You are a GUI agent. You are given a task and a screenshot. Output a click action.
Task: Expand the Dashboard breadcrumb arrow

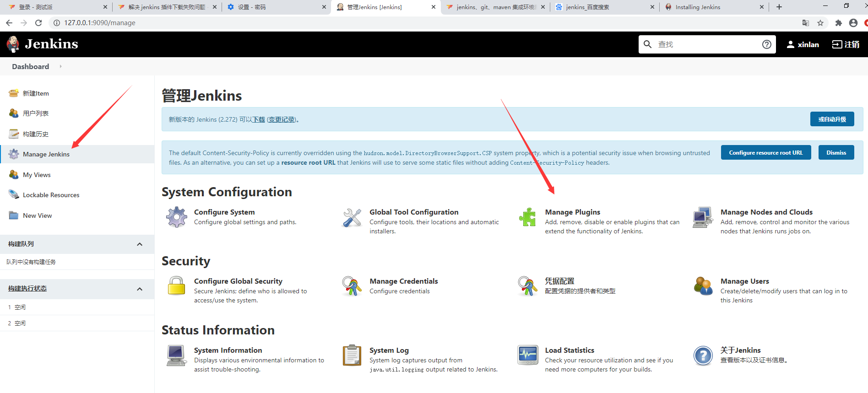pos(60,66)
